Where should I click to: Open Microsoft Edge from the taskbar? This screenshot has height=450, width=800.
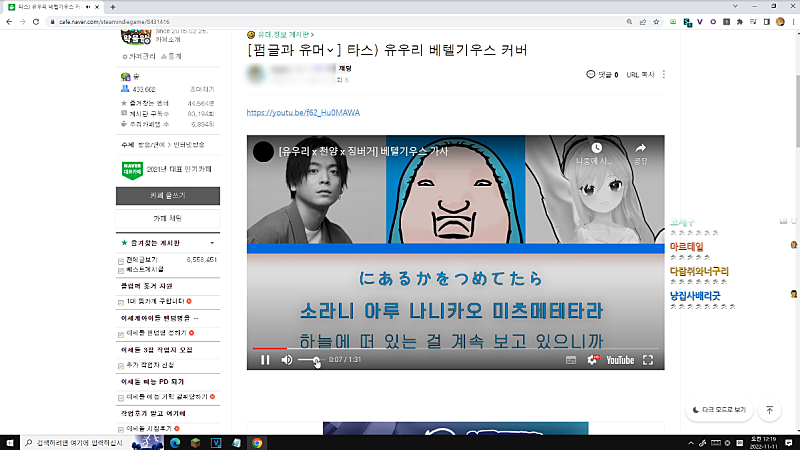coord(175,443)
